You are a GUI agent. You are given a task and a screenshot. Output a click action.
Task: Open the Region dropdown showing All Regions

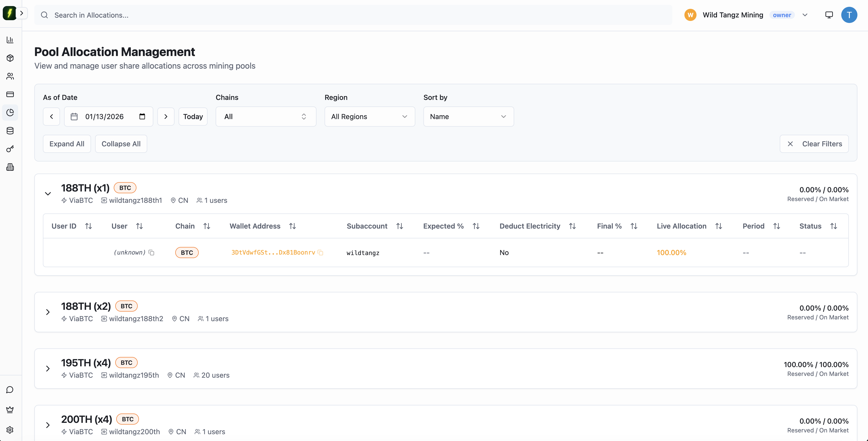(x=370, y=117)
